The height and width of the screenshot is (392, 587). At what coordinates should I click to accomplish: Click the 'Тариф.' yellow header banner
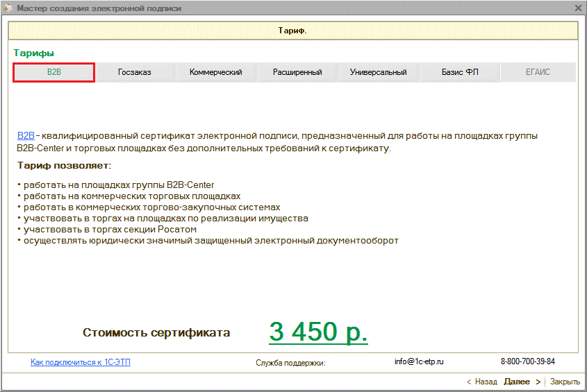[x=293, y=31]
